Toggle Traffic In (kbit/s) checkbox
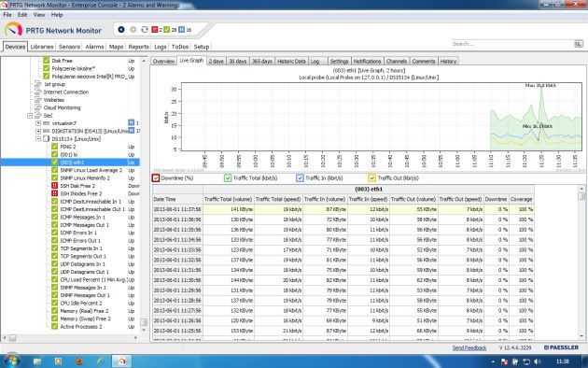Viewport: 588px width, 368px height. (300, 178)
